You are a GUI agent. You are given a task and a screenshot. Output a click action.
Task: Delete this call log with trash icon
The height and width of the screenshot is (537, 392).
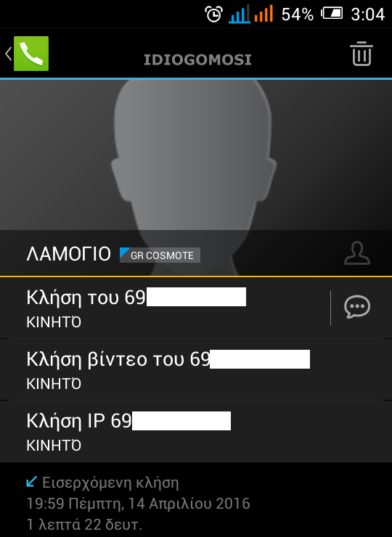click(x=362, y=54)
